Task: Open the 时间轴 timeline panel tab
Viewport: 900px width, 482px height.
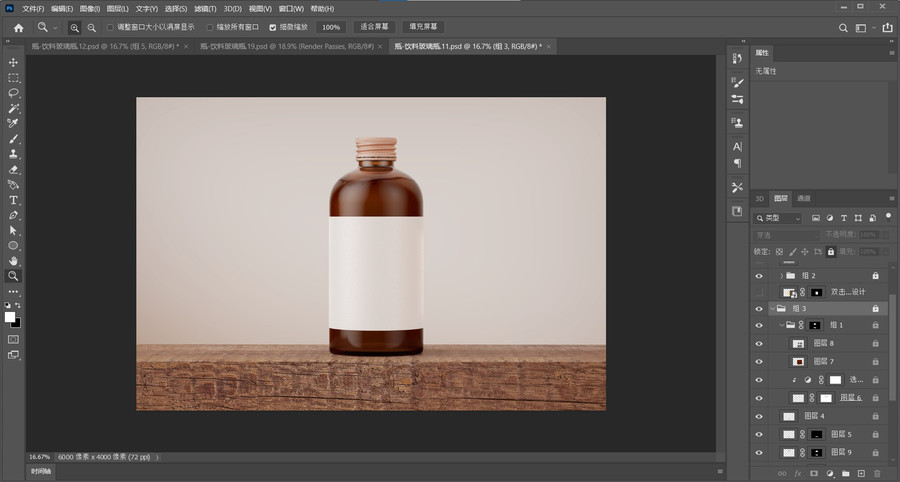Action: point(41,471)
